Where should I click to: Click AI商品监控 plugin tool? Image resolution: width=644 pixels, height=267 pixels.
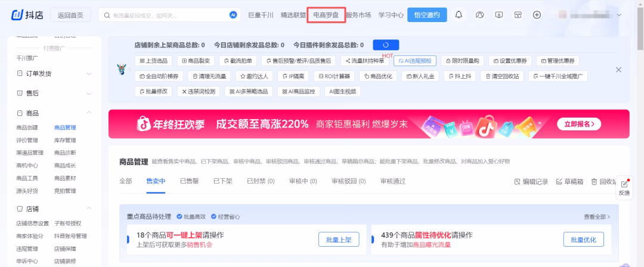click(298, 92)
